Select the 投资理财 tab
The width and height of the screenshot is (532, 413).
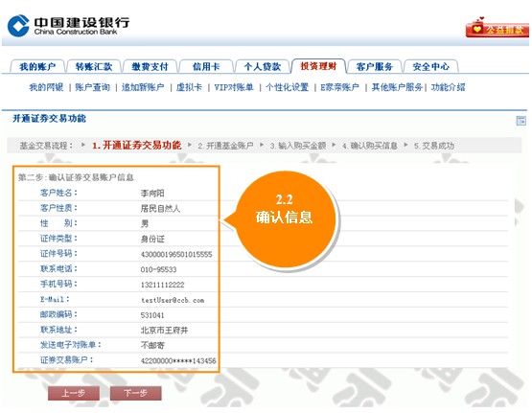(318, 66)
